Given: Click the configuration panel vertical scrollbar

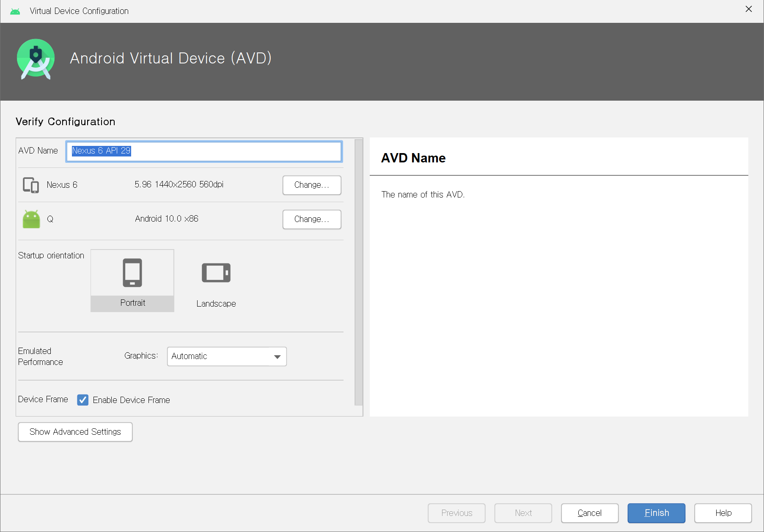Looking at the screenshot, I should coord(359,272).
